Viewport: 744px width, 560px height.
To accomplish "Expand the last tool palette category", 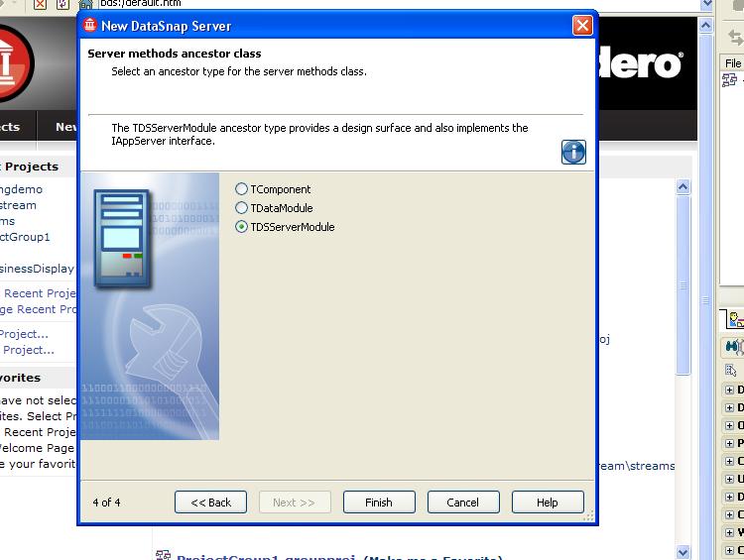I will (730, 550).
